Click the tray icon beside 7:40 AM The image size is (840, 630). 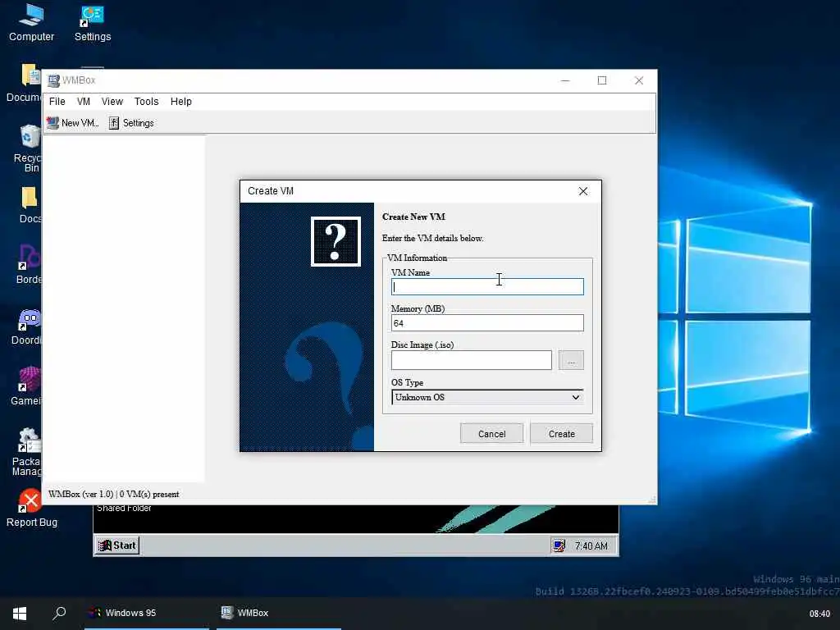click(x=559, y=546)
